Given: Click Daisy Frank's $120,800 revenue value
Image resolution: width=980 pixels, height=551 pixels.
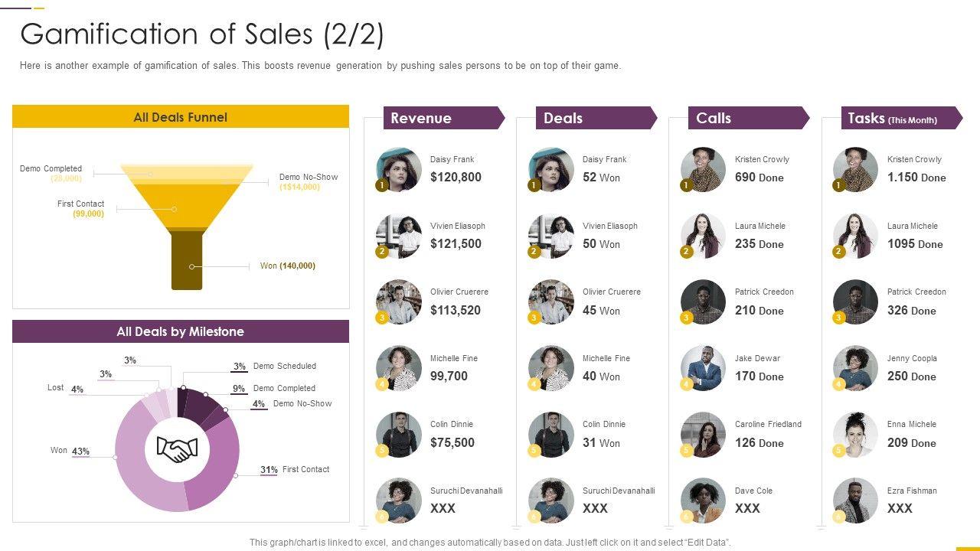Looking at the screenshot, I should [x=456, y=178].
